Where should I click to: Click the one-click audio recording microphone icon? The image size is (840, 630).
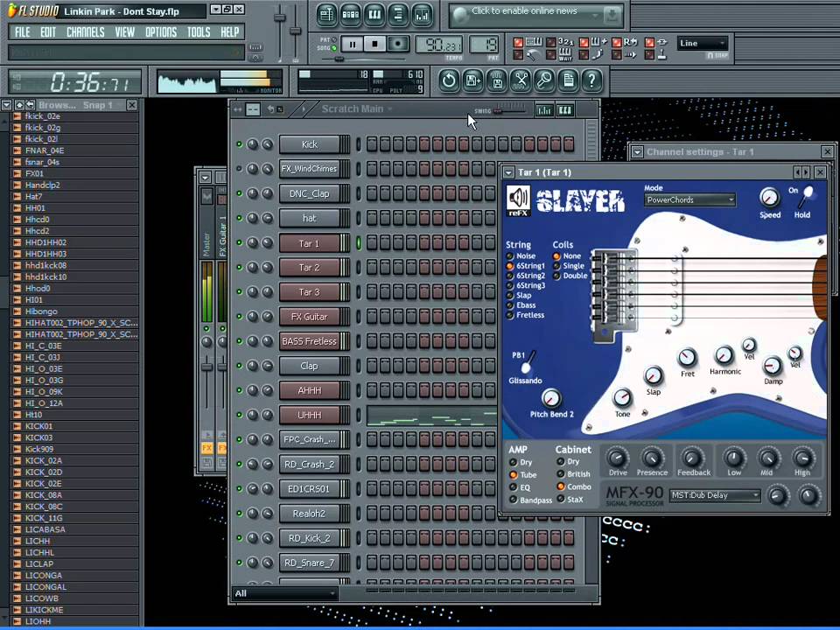(x=544, y=80)
